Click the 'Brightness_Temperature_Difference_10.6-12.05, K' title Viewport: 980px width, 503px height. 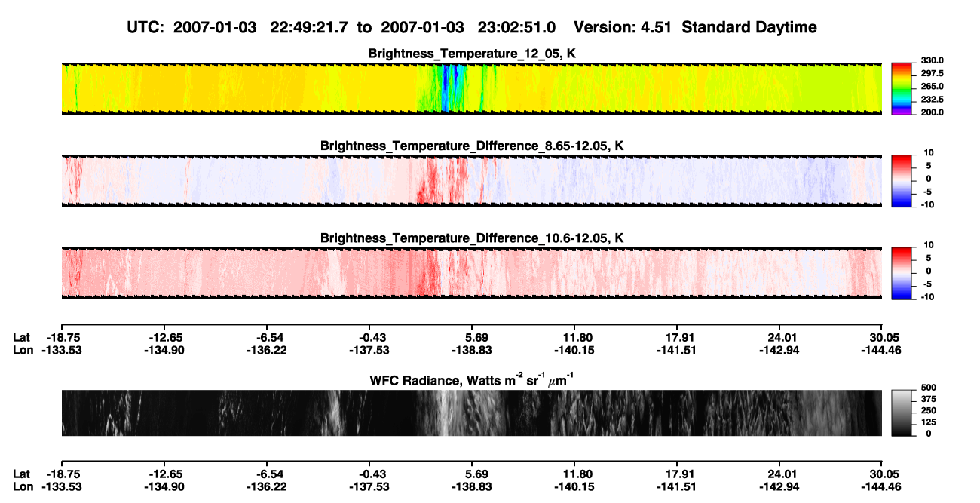(x=472, y=238)
